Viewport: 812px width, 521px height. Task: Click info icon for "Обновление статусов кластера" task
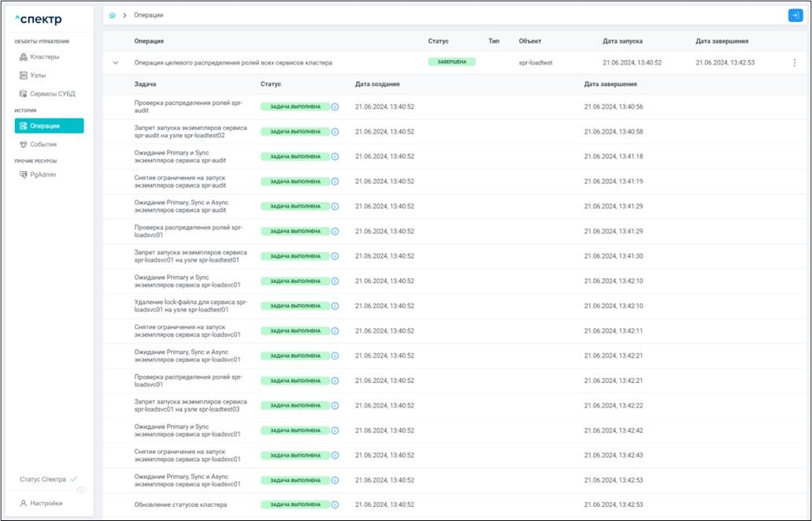point(335,504)
